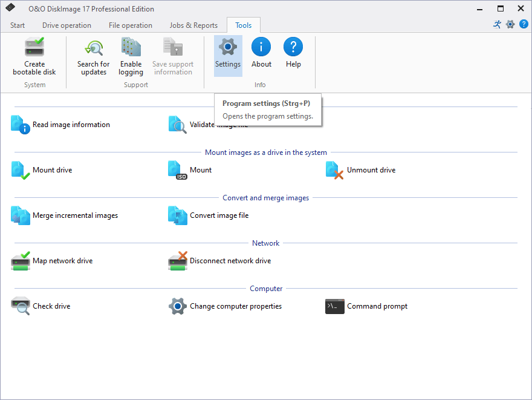Click the Mount drive label
The image size is (532, 400).
52,170
